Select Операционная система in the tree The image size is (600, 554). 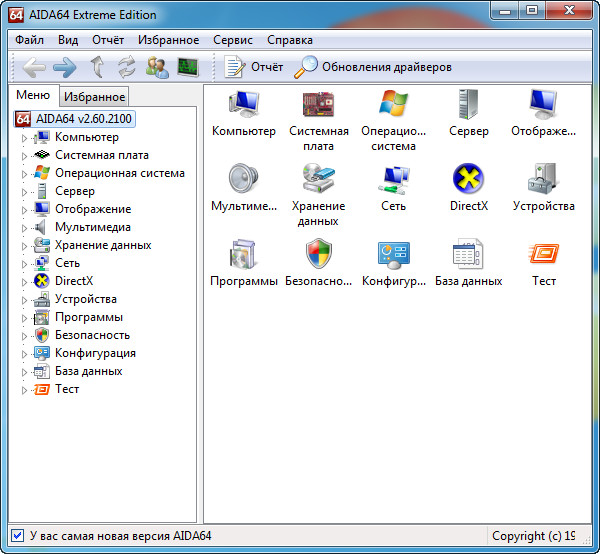pos(119,173)
